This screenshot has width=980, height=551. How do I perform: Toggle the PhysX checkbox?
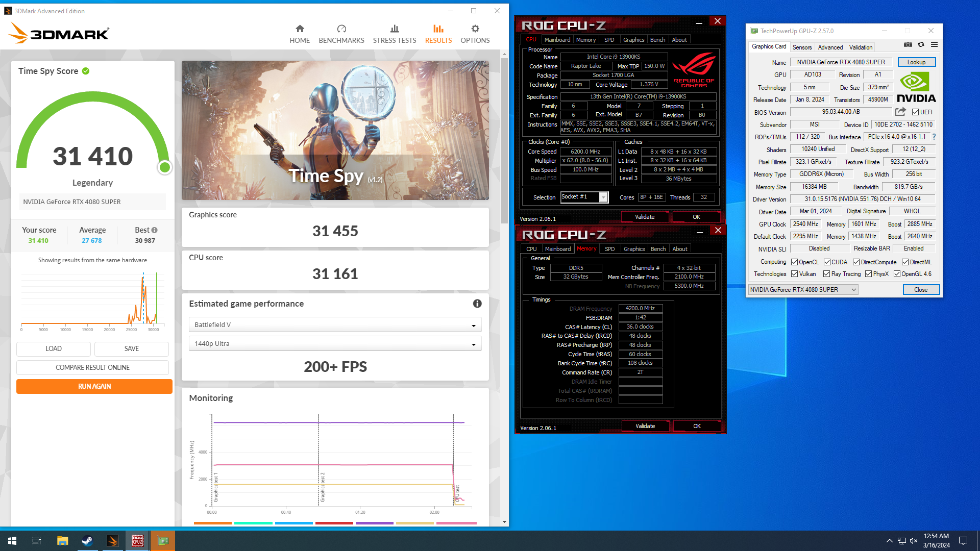[868, 274]
